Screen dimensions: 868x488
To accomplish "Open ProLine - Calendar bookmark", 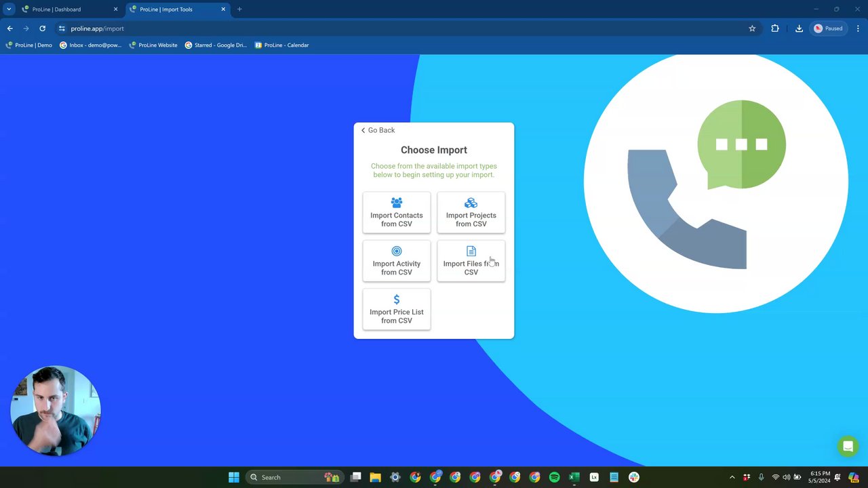I will pos(281,45).
